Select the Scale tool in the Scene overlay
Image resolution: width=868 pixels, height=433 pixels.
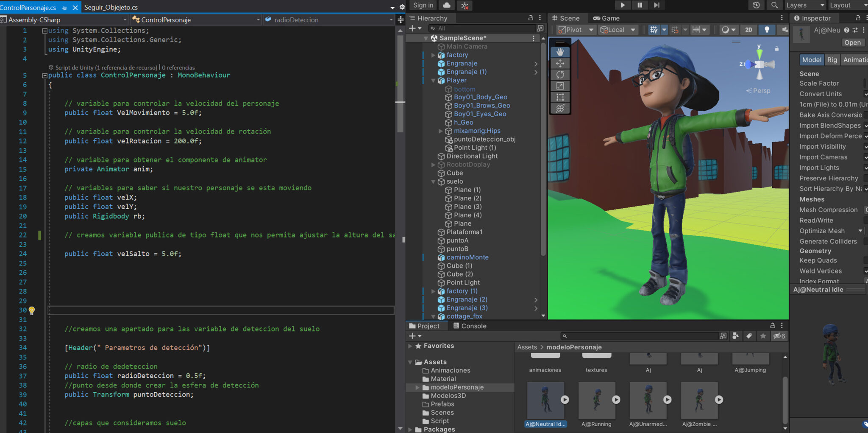pos(560,86)
